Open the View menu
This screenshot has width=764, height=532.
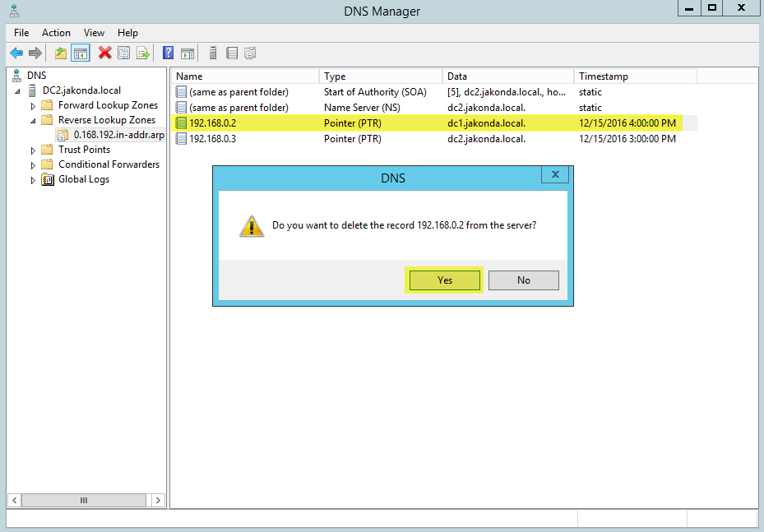[x=94, y=33]
